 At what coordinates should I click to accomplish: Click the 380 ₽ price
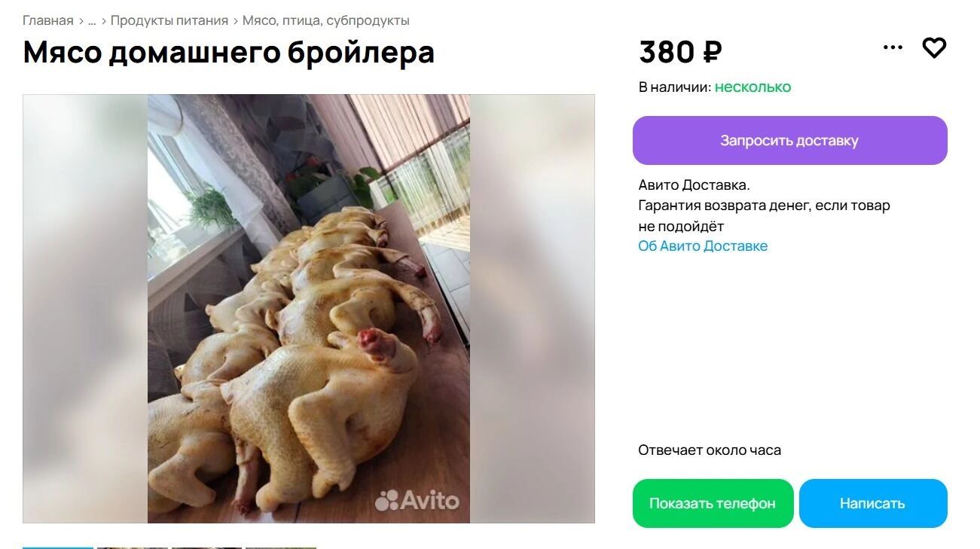[680, 52]
